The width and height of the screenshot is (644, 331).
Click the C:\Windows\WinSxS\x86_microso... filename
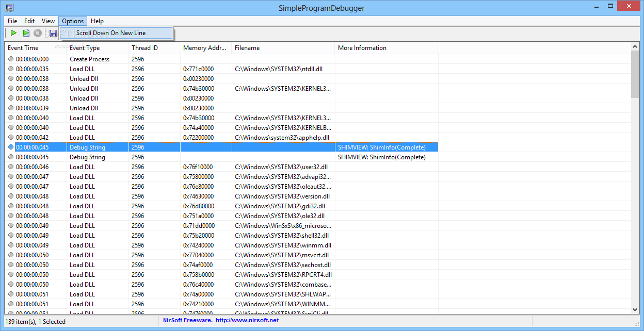283,226
